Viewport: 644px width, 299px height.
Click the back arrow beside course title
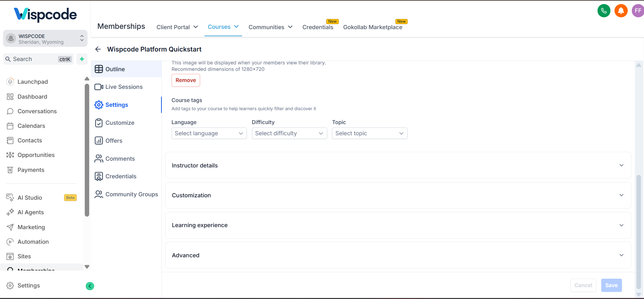click(98, 49)
